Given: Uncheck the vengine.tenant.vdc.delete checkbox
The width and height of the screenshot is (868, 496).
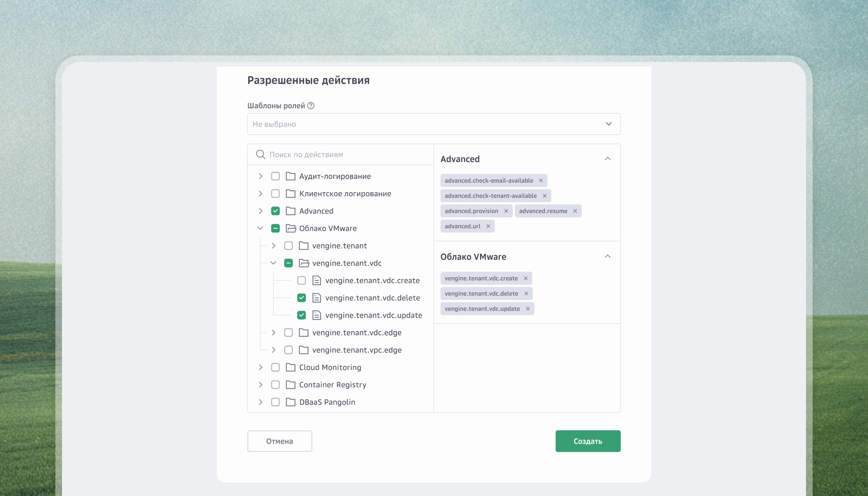Looking at the screenshot, I should 301,298.
